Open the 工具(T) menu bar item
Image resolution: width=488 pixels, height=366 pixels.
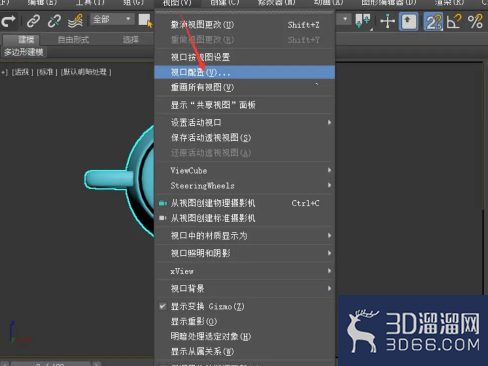tap(90, 3)
